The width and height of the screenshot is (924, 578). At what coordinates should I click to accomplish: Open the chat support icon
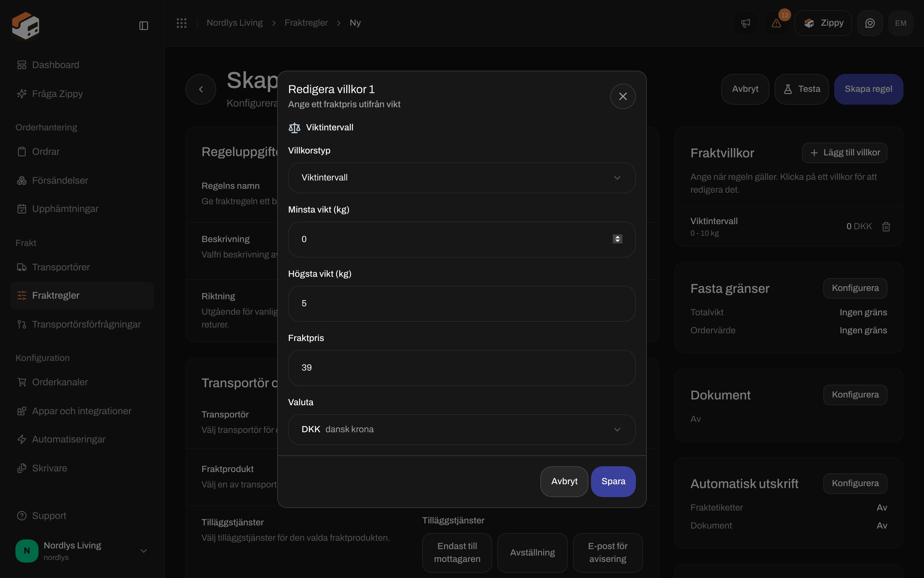870,23
